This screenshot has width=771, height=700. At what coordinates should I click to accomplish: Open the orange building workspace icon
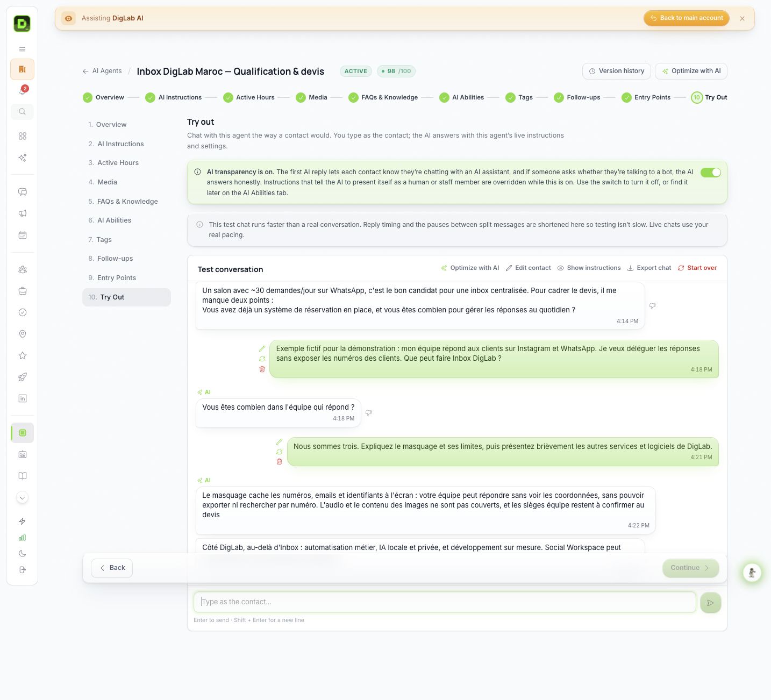[22, 69]
